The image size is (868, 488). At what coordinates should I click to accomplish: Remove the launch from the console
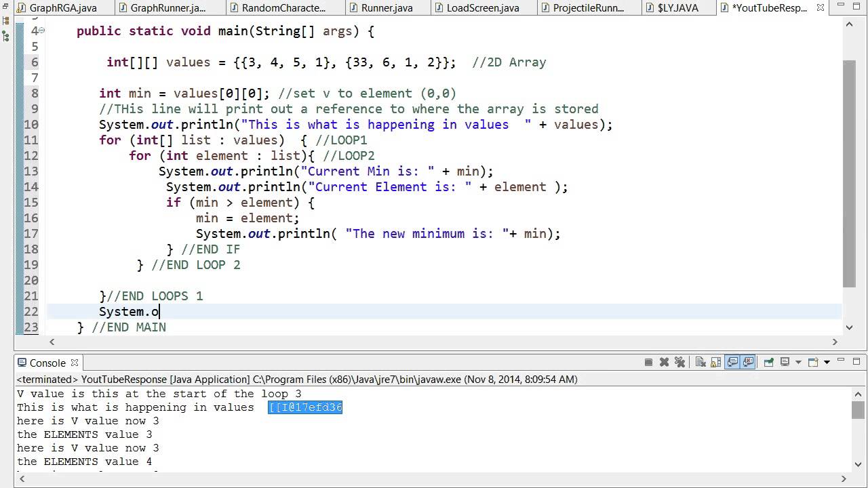point(664,362)
